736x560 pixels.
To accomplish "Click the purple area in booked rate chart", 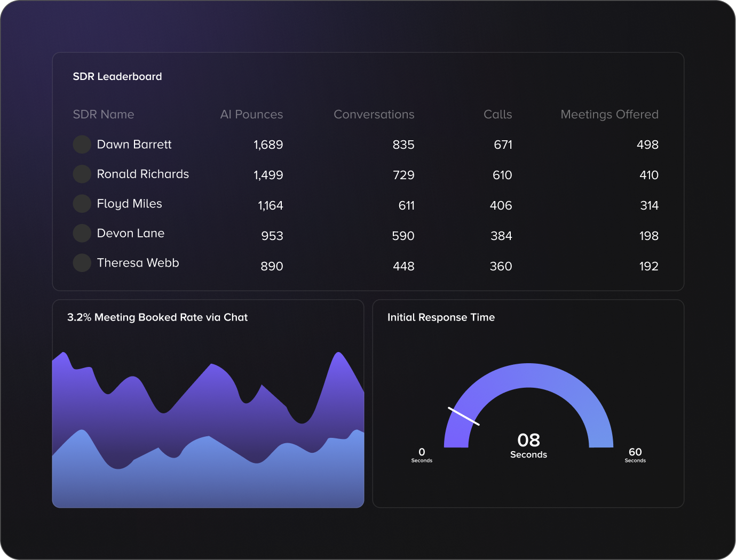I will click(x=213, y=400).
